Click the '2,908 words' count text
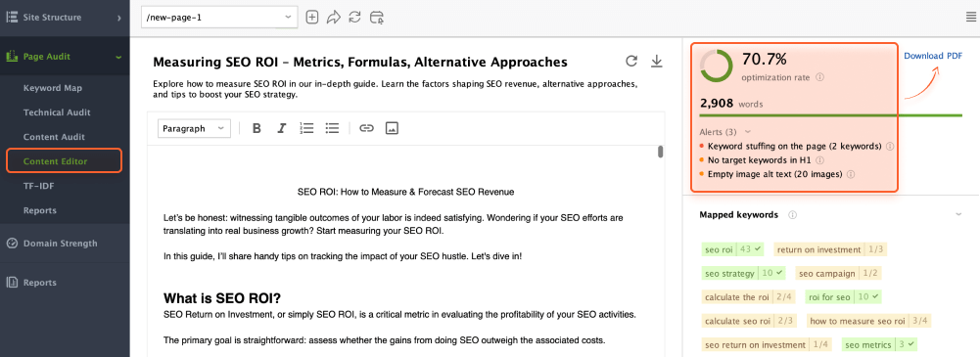Image resolution: width=980 pixels, height=357 pixels. point(731,104)
